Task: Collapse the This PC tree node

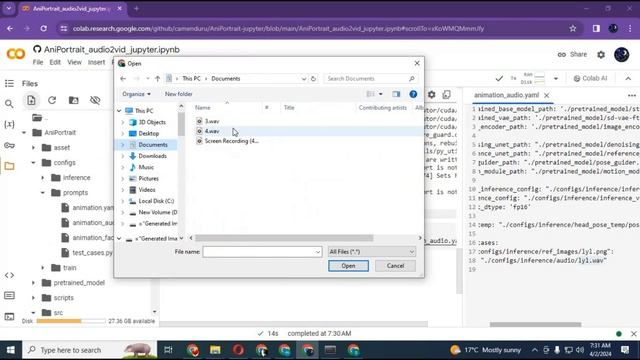Action: pos(119,111)
